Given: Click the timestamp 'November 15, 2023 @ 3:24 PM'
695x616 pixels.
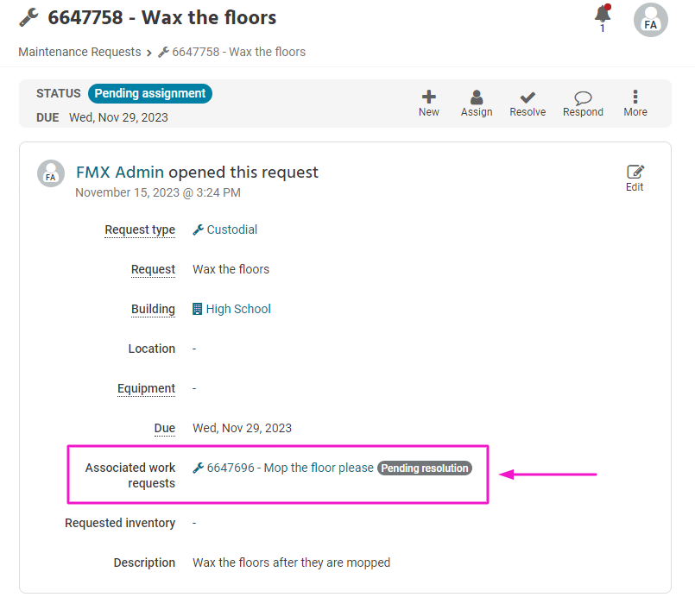Looking at the screenshot, I should click(x=158, y=192).
